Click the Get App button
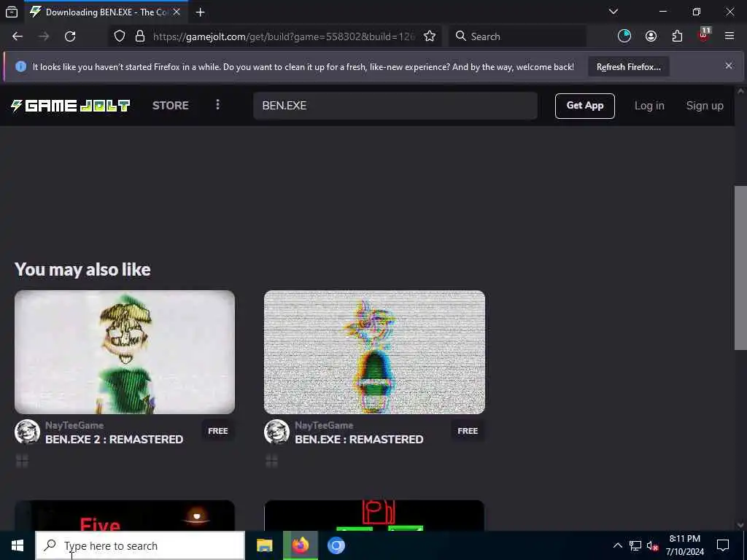The height and width of the screenshot is (560, 747). 584,106
